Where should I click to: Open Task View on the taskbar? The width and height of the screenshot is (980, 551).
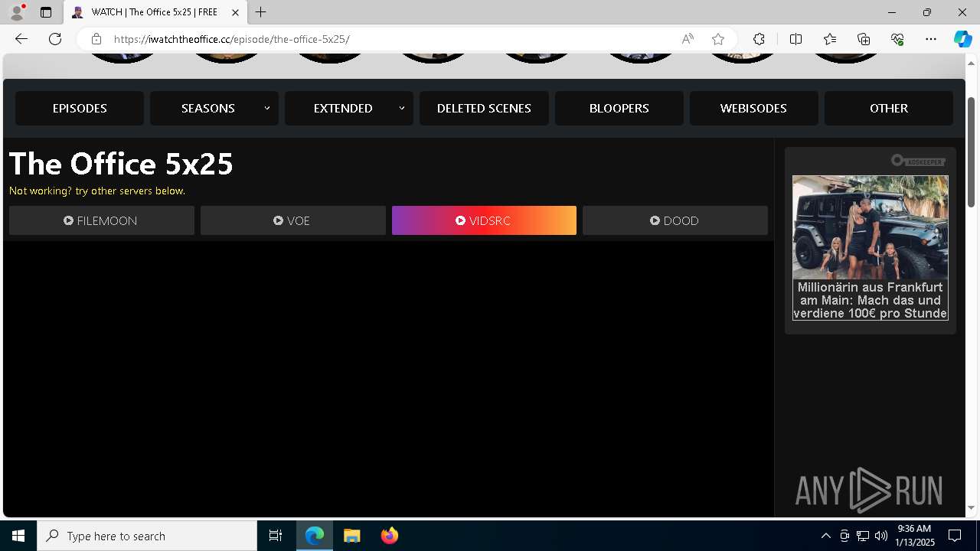coord(276,536)
